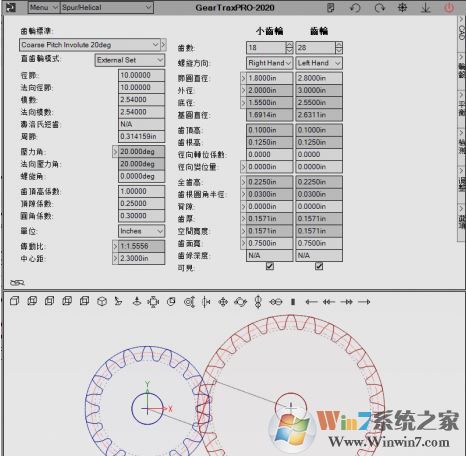Click the single right arrow step icon
The width and height of the screenshot is (466, 456).
tap(364, 302)
